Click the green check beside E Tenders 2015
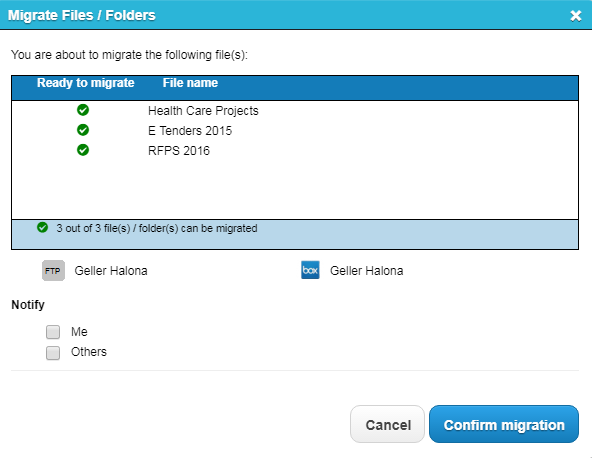 [83, 130]
